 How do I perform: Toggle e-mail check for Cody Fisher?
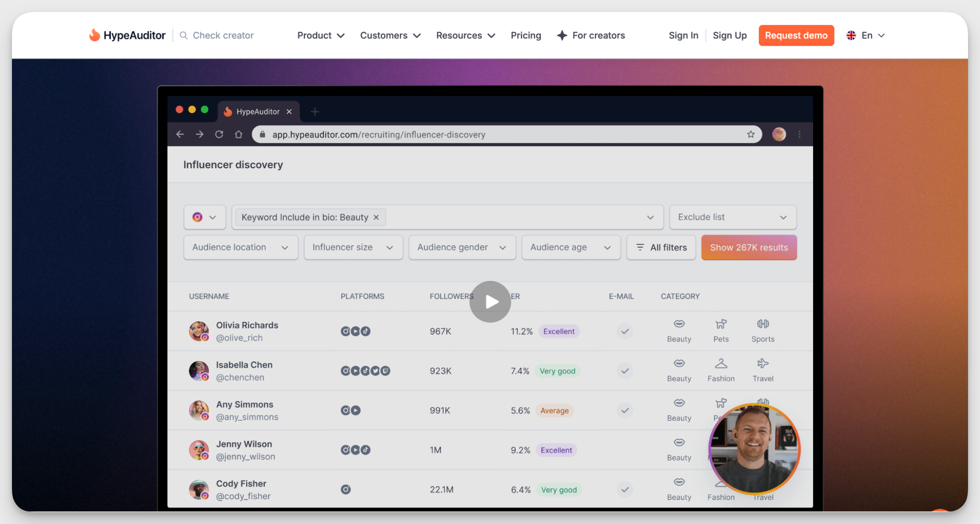(x=625, y=490)
